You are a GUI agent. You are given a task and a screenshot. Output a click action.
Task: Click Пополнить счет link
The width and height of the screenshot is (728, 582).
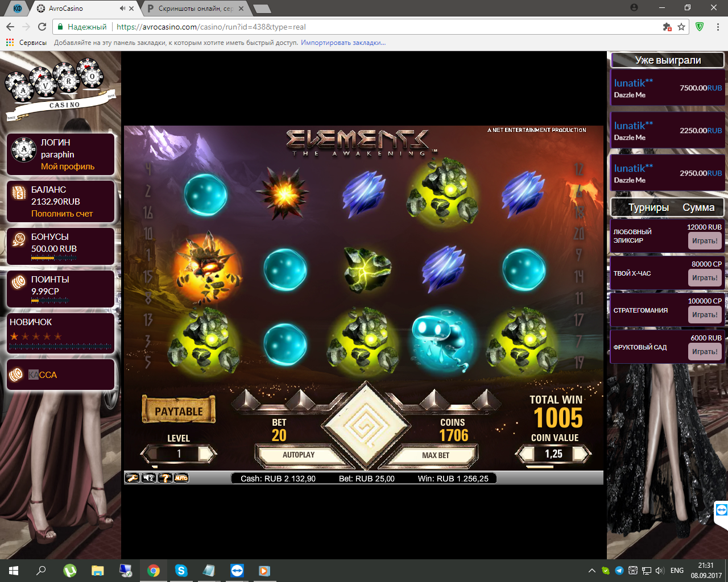(x=62, y=214)
